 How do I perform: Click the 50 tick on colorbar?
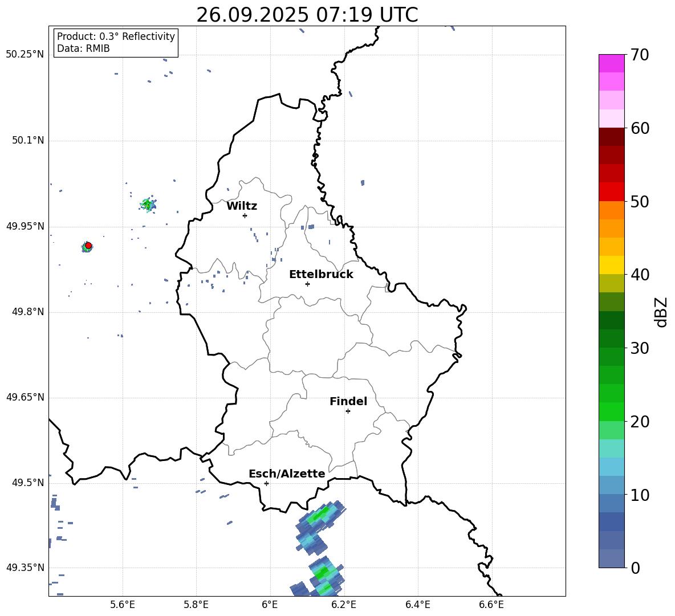(640, 201)
